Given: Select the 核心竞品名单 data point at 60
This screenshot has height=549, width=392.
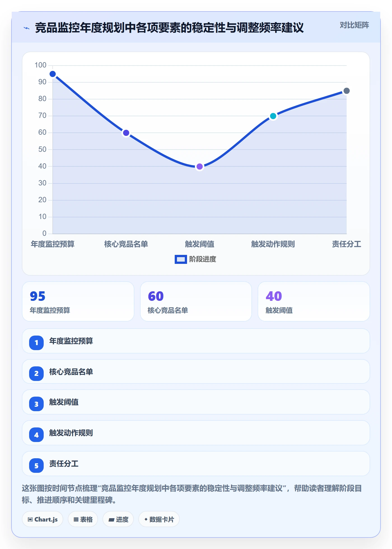Looking at the screenshot, I should (126, 133).
